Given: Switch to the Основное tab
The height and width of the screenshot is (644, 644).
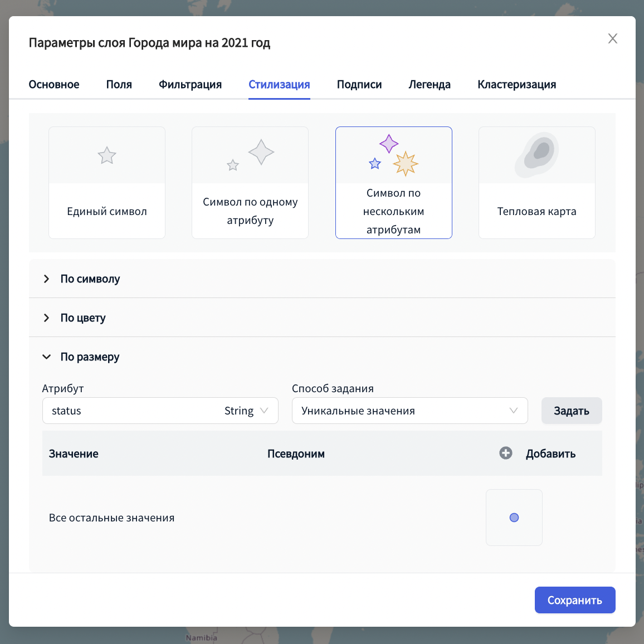Looking at the screenshot, I should pyautogui.click(x=54, y=85).
